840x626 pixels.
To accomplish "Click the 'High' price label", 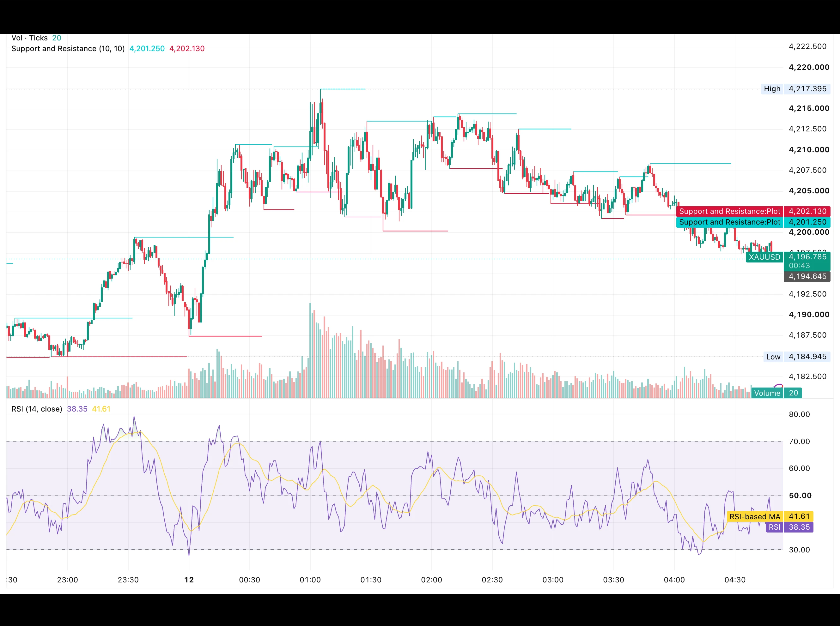I will tap(772, 89).
